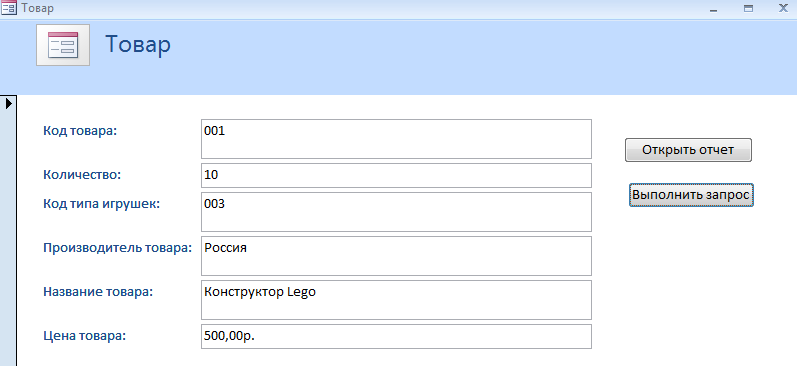
Task: Click the large Товар header title
Action: click(138, 45)
